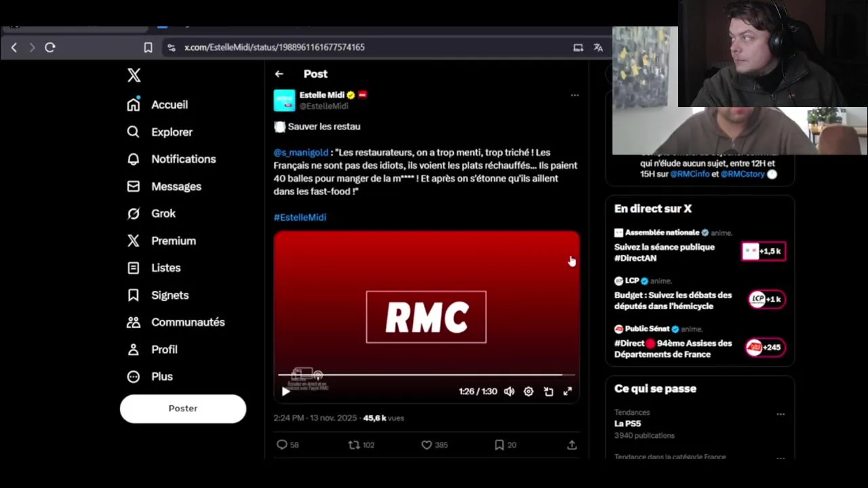The image size is (868, 488).
Task: Click browser forward navigation arrow
Action: point(31,47)
